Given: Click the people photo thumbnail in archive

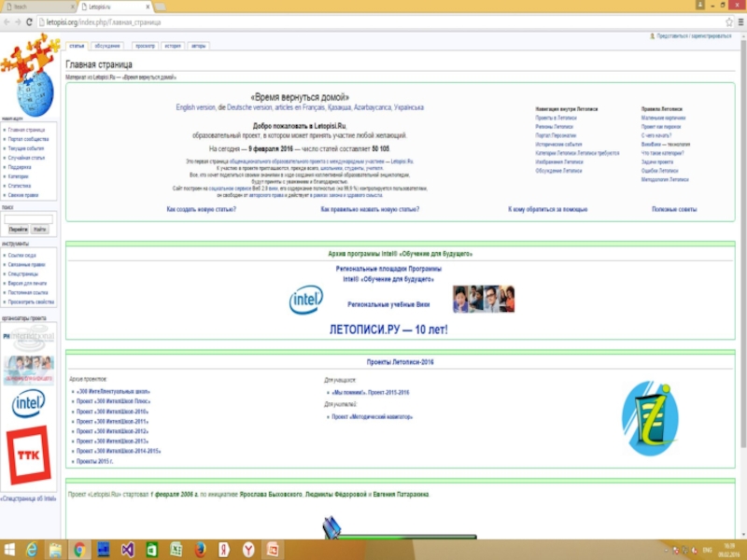Looking at the screenshot, I should (484, 299).
